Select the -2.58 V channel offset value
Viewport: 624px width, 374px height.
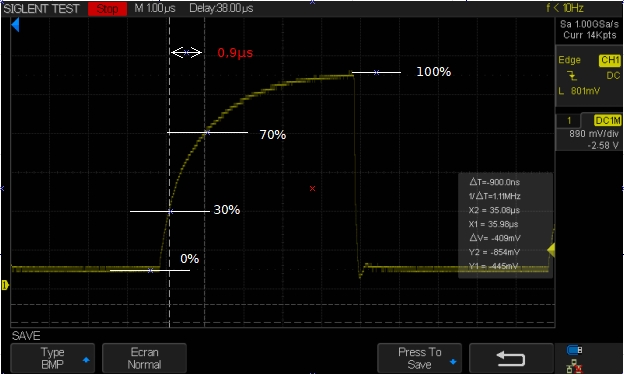point(603,146)
